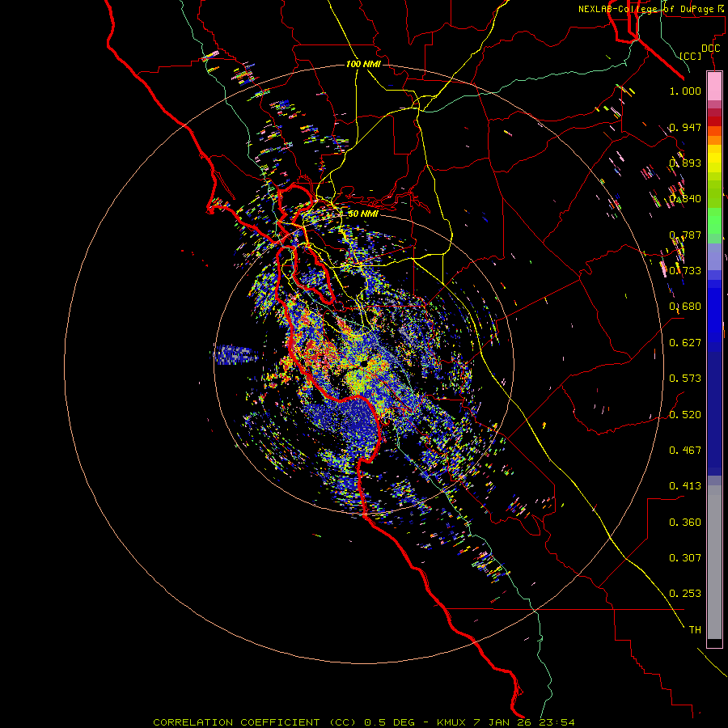Click the DCC label above color scale

click(x=710, y=49)
